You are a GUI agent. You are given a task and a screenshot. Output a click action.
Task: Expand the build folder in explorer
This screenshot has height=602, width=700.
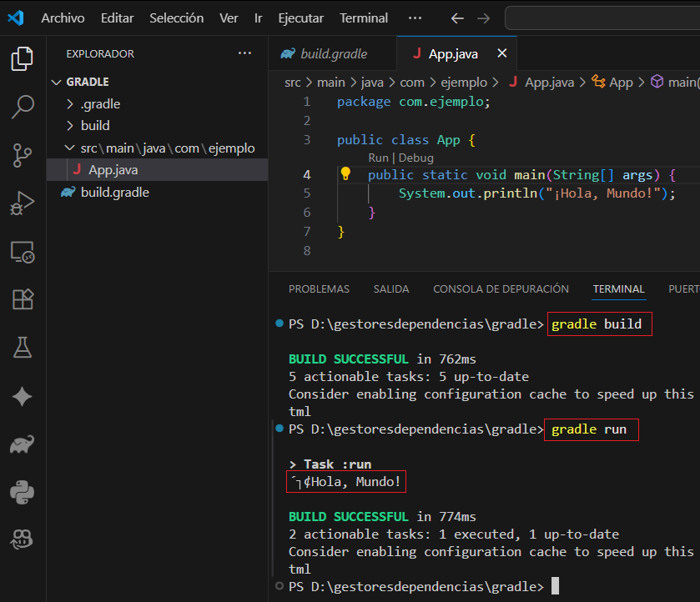(94, 126)
